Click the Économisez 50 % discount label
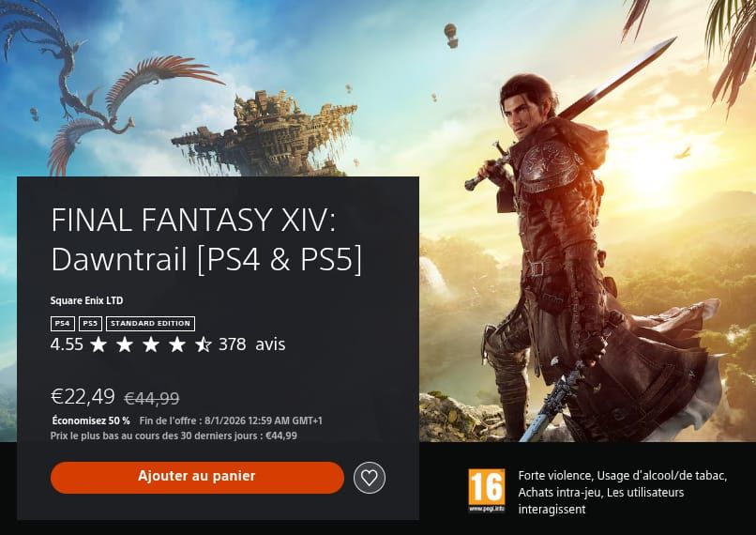756x535 pixels. (91, 420)
